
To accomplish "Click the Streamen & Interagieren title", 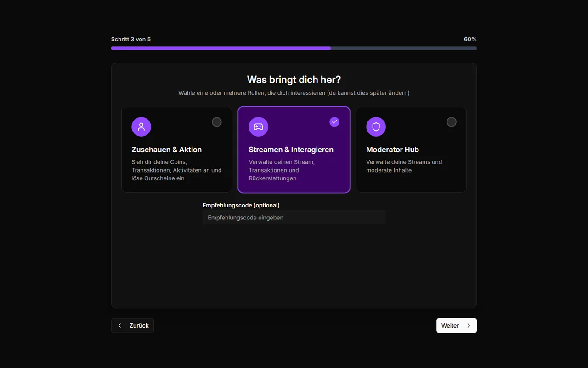I will pyautogui.click(x=291, y=149).
